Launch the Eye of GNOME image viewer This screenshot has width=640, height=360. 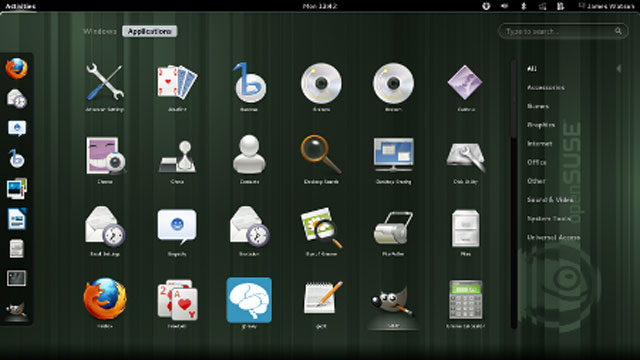tap(321, 231)
